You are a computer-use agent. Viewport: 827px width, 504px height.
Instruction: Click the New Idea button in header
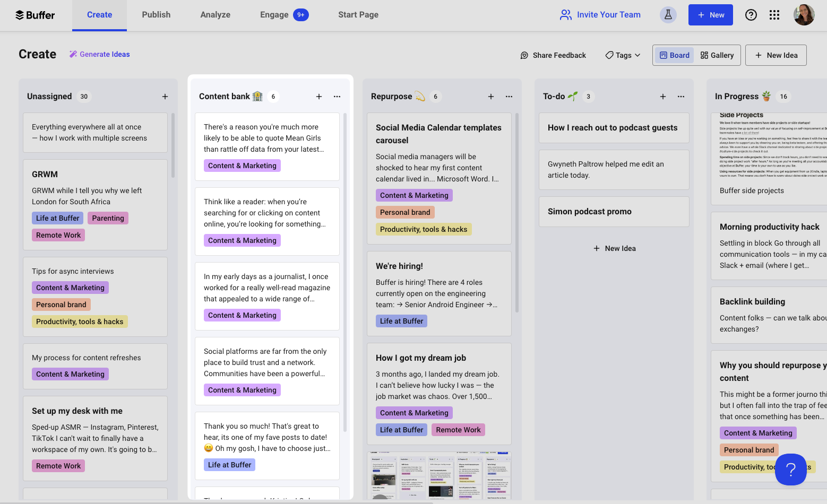776,55
